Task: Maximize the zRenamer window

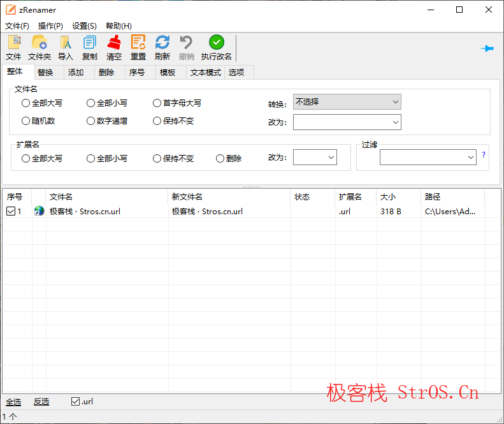Action: point(459,10)
